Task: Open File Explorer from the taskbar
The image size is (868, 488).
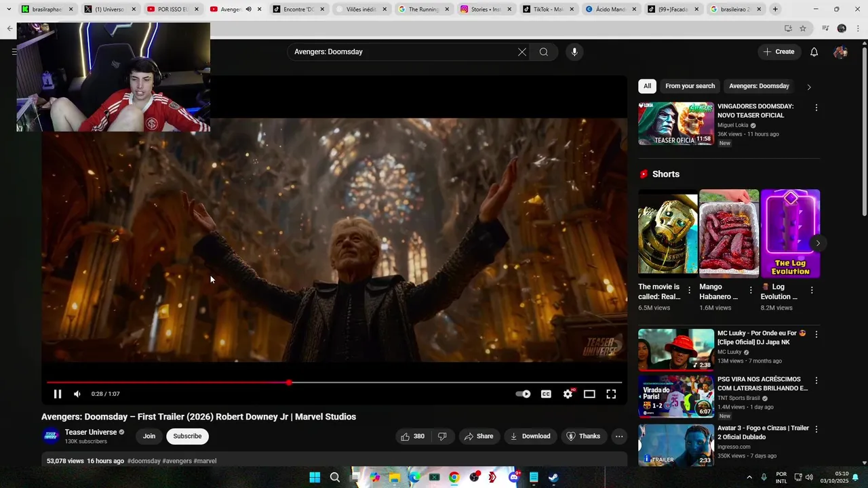Action: (394, 477)
